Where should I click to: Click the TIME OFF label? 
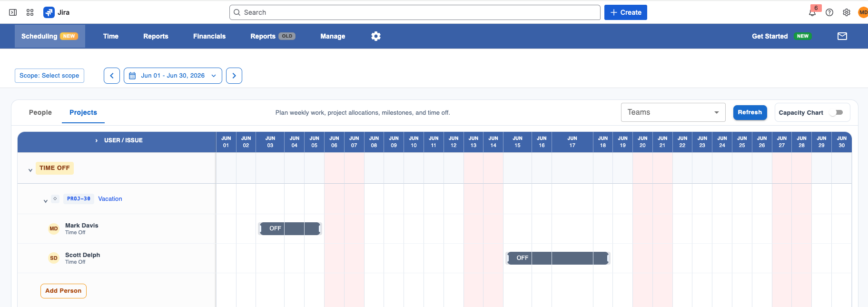click(x=55, y=168)
